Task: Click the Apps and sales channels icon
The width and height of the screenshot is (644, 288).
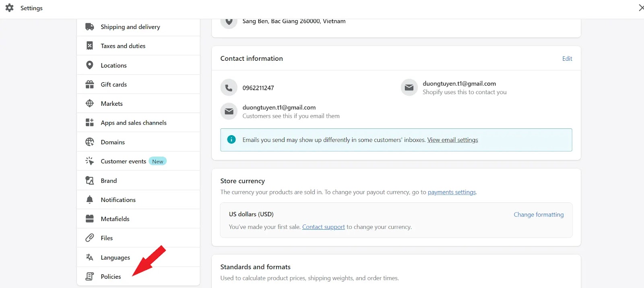Action: coord(89,123)
